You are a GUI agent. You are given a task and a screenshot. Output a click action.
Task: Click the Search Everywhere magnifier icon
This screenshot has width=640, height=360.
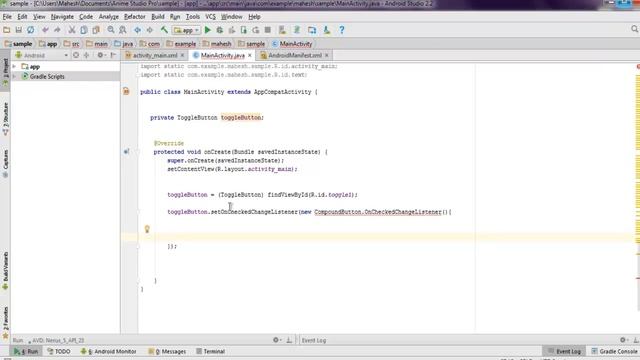click(634, 29)
